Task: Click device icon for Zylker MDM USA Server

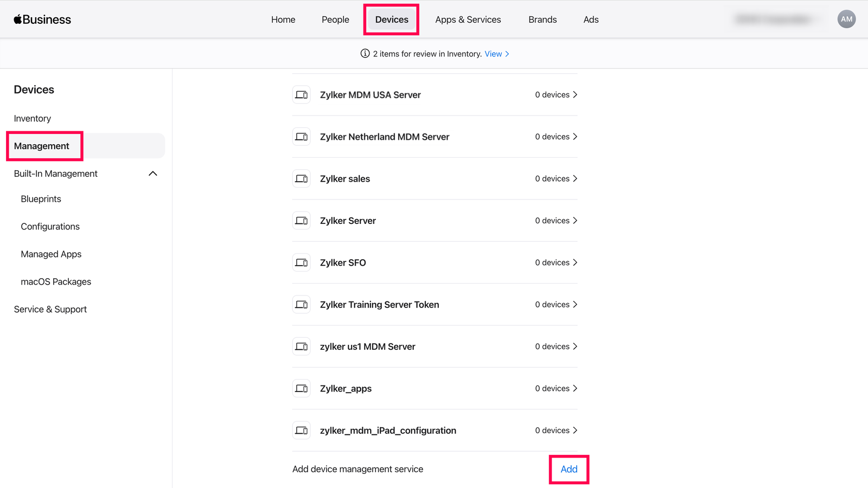Action: click(302, 95)
